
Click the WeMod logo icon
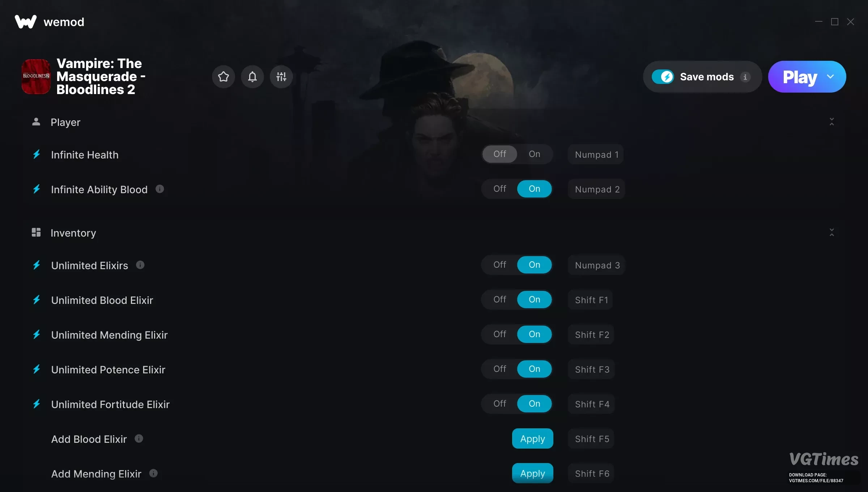[25, 22]
